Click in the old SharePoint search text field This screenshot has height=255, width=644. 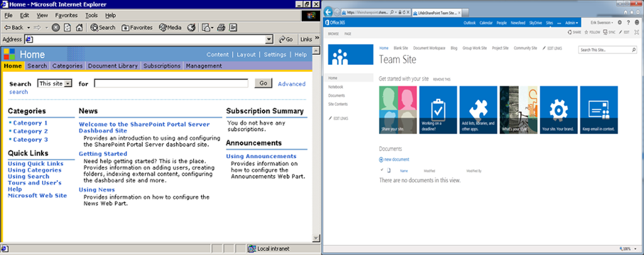tap(171, 84)
